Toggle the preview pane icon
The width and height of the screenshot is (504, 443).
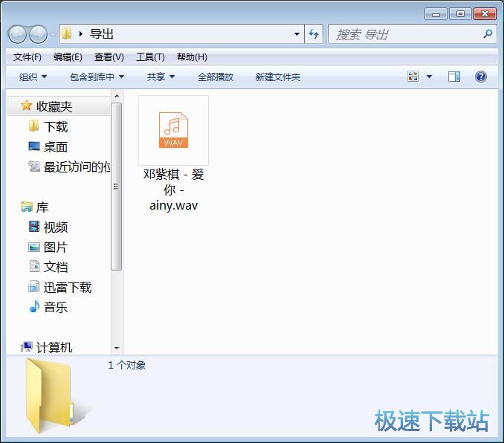point(454,77)
